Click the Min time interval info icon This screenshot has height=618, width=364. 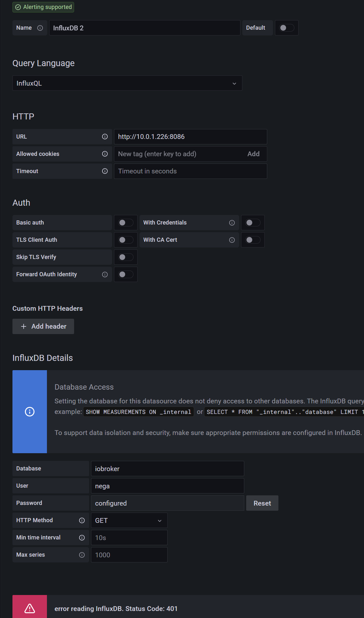pos(82,538)
